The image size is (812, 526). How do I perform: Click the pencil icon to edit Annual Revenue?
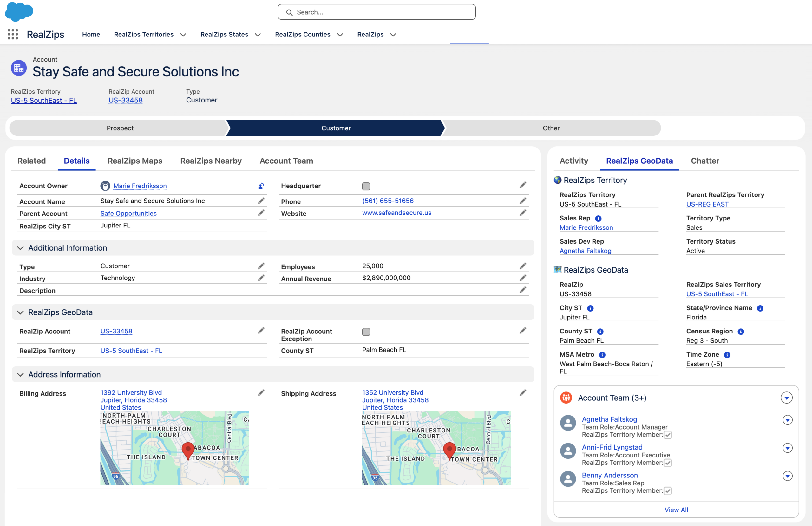[x=523, y=278]
